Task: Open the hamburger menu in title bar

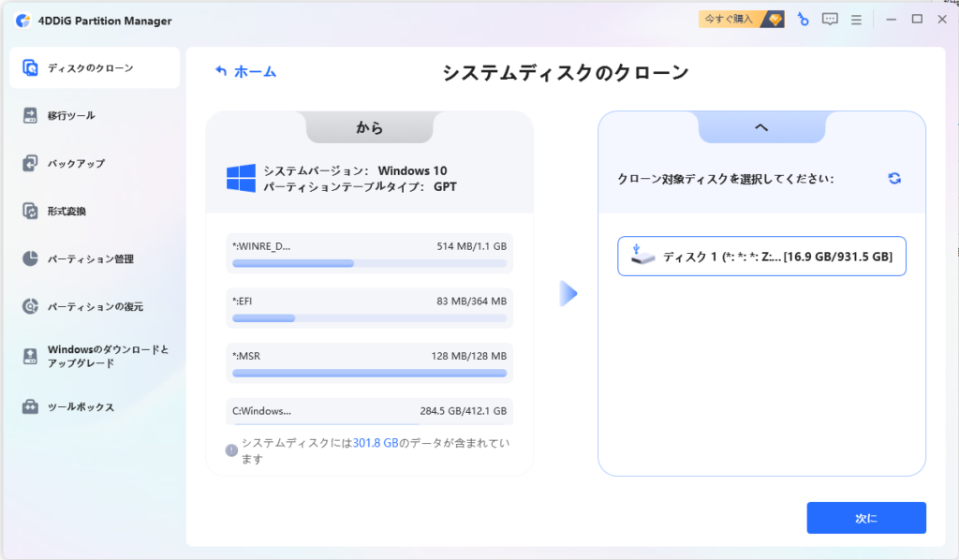Action: [x=856, y=21]
